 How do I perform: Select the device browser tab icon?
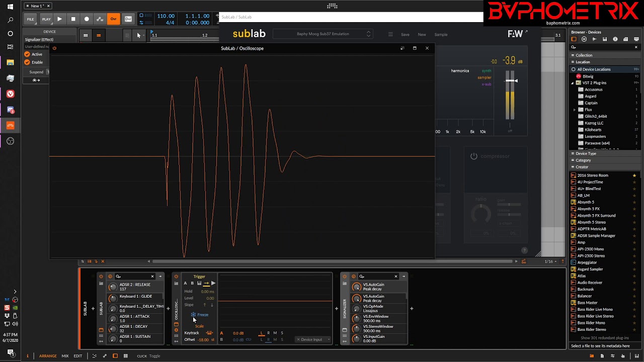pyautogui.click(x=574, y=39)
